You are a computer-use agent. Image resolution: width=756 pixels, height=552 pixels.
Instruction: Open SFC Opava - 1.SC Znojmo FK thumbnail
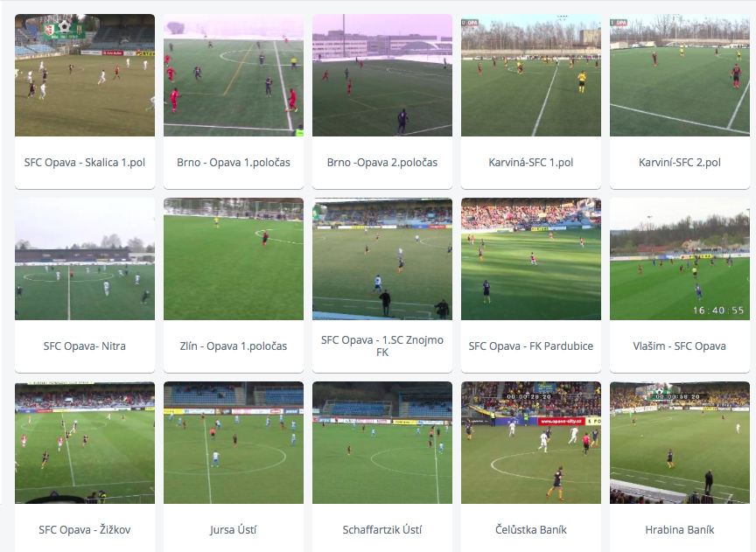click(x=382, y=259)
